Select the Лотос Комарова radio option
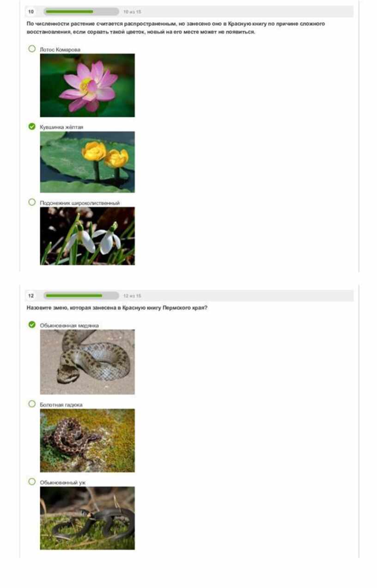377x588 pixels. pos(32,48)
